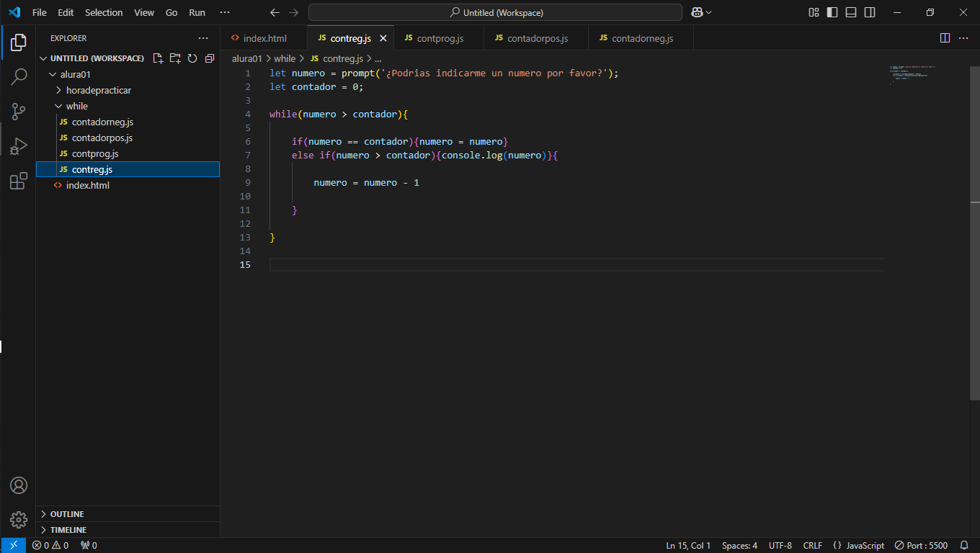
Task: Open the Copilot chat icon in title bar
Action: pos(697,12)
